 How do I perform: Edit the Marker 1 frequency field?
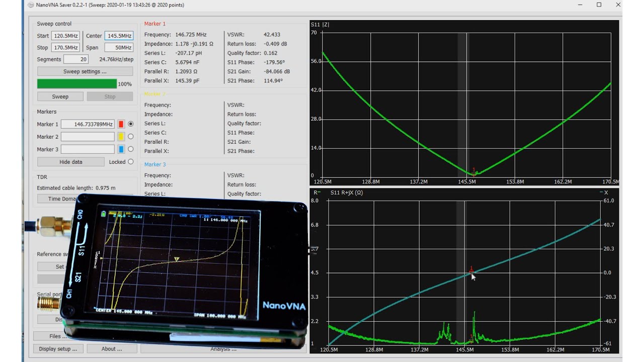pyautogui.click(x=88, y=124)
